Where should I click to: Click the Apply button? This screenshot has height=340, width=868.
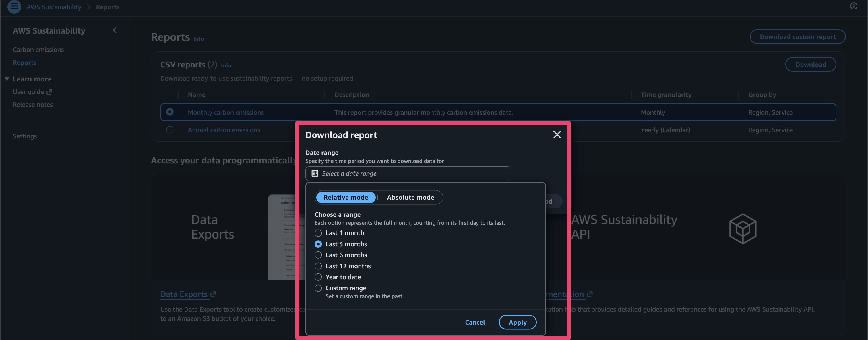[517, 322]
